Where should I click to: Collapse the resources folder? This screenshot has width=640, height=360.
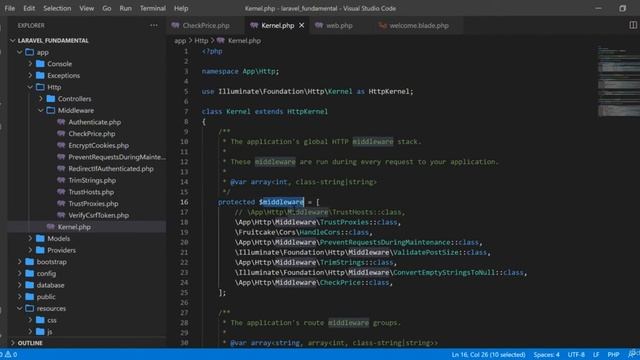coord(20,308)
